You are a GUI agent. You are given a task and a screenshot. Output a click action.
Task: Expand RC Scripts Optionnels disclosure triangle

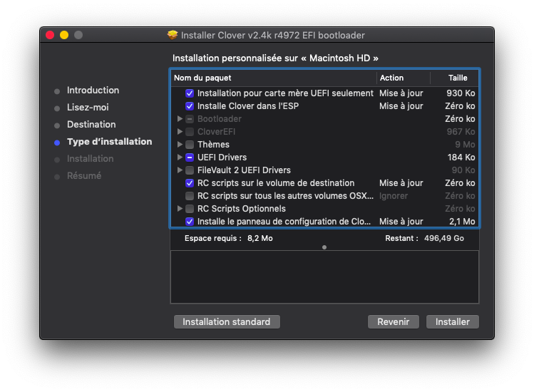(180, 209)
